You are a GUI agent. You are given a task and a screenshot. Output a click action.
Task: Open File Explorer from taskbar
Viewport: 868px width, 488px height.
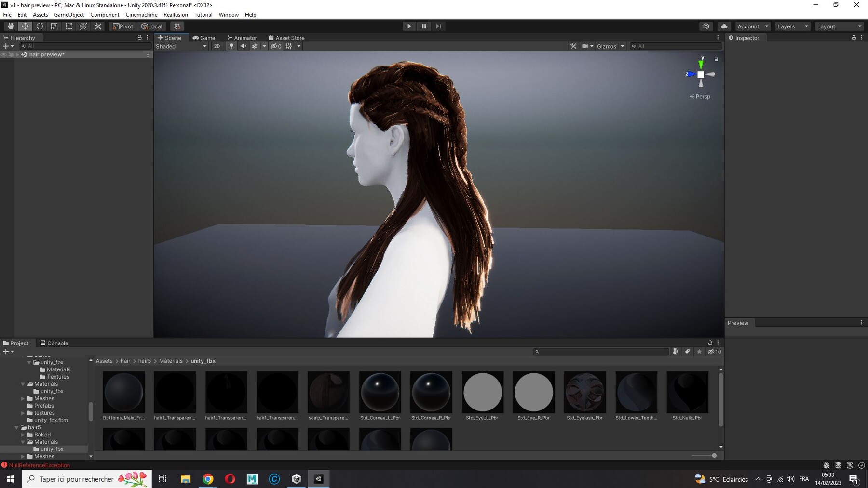pyautogui.click(x=186, y=479)
